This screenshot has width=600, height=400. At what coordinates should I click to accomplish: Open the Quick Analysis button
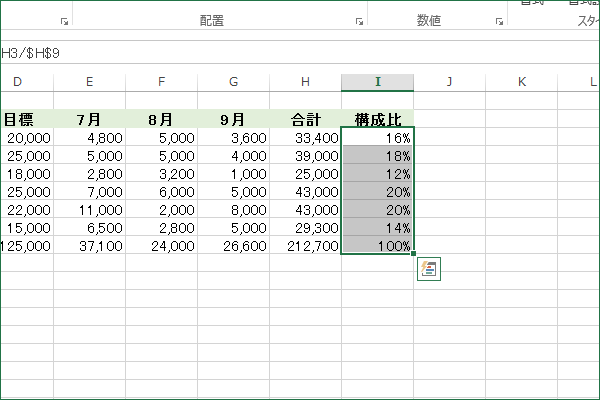[429, 269]
